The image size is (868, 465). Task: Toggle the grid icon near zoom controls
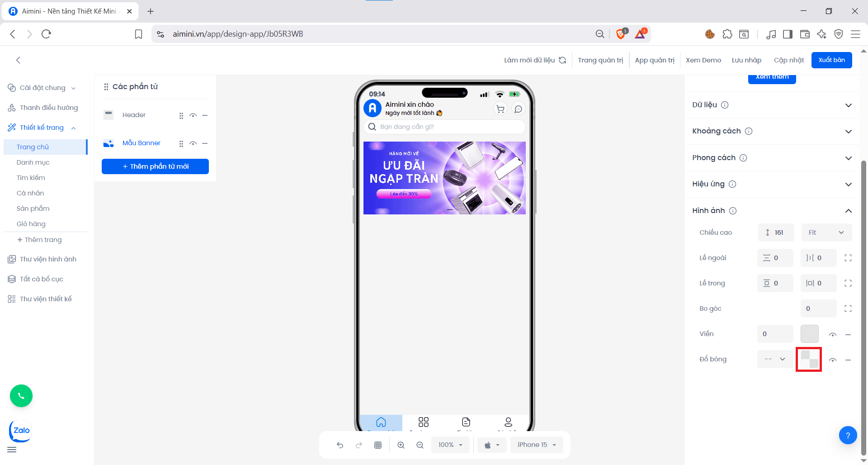pos(378,445)
